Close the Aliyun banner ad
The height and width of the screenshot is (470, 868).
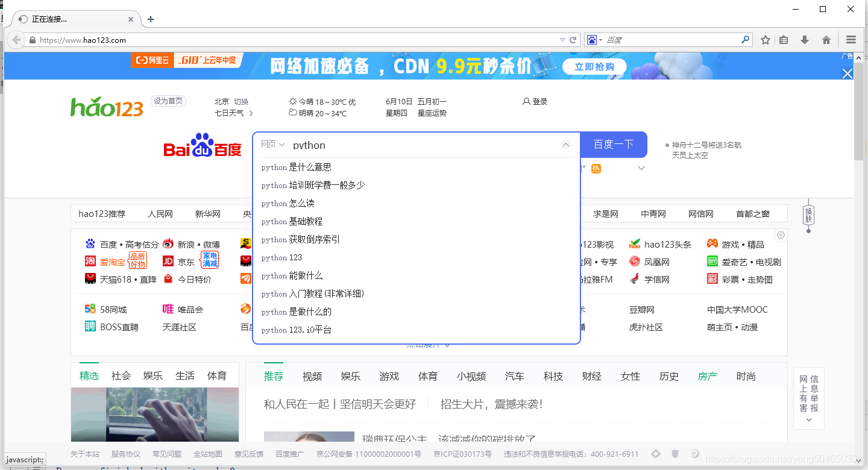pos(848,74)
